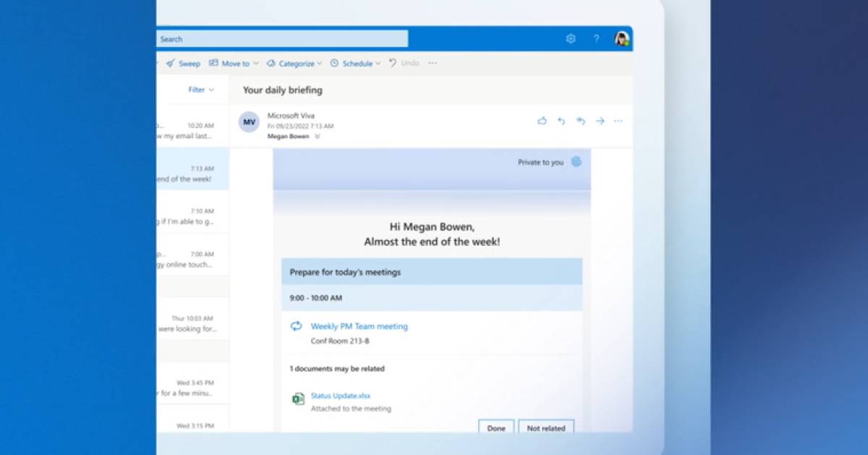The width and height of the screenshot is (868, 455).
Task: Open the settings gear in Outlook header
Action: tap(571, 39)
